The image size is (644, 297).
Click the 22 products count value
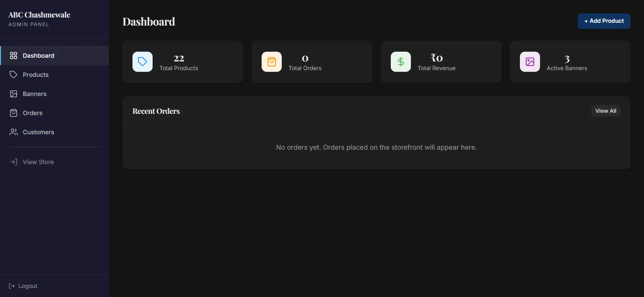coord(179,59)
